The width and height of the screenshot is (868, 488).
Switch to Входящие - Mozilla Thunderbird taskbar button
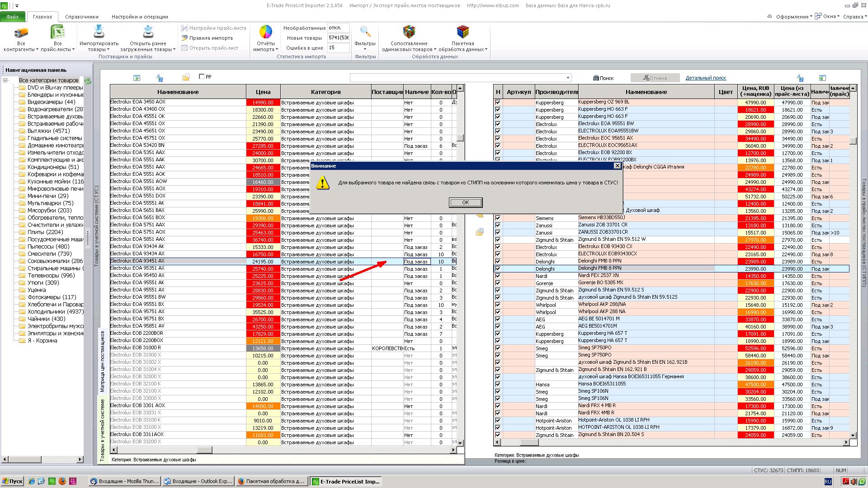(125, 481)
